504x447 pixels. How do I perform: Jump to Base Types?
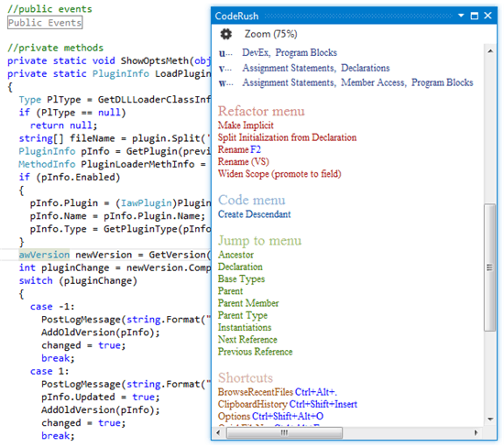242,279
